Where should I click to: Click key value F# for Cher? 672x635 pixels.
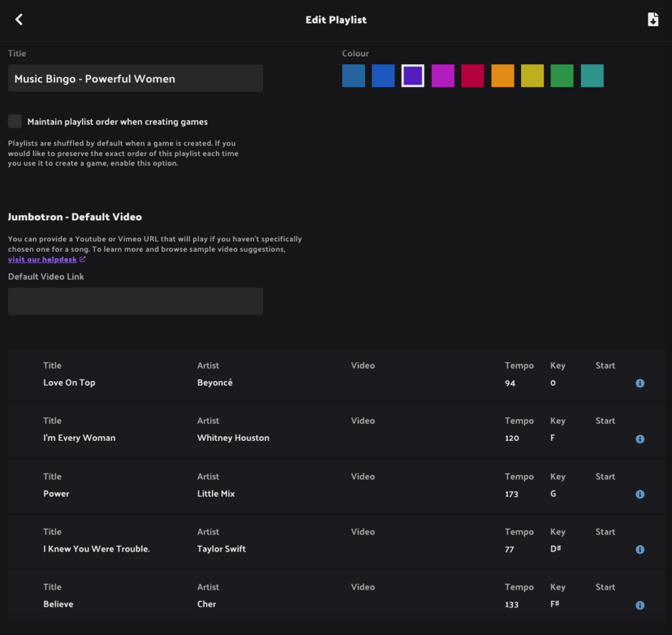[x=555, y=604]
